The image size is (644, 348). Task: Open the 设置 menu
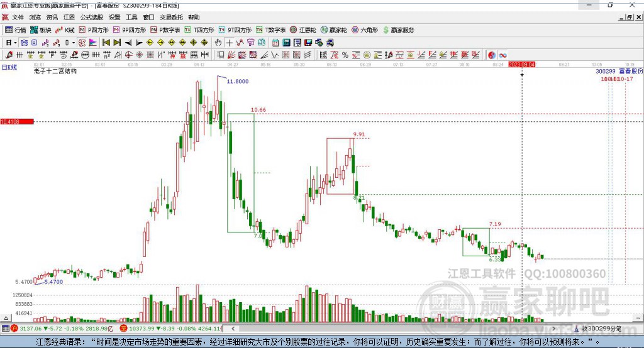tap(114, 17)
